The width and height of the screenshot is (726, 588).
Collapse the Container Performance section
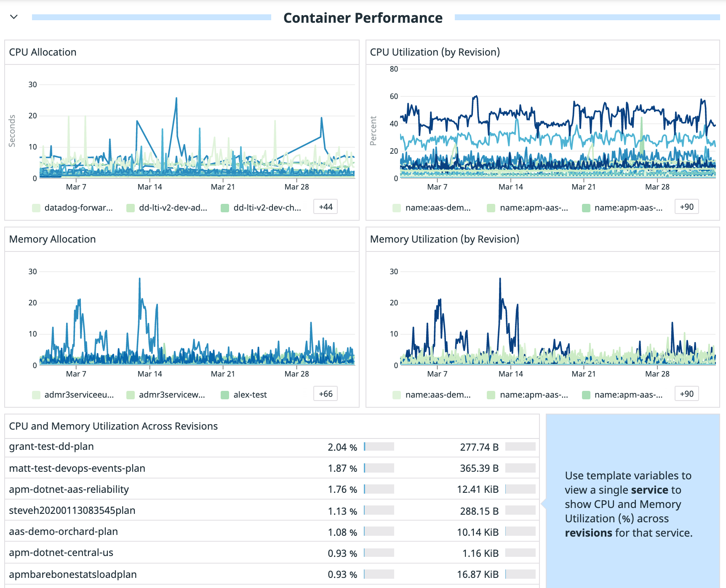tap(14, 17)
